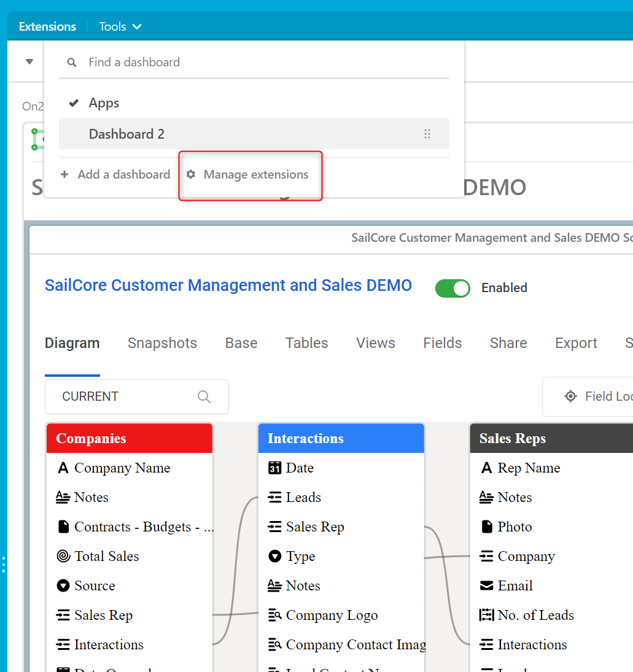This screenshot has width=633, height=672.
Task: Click the drag handle on Dashboard 2
Action: (427, 134)
